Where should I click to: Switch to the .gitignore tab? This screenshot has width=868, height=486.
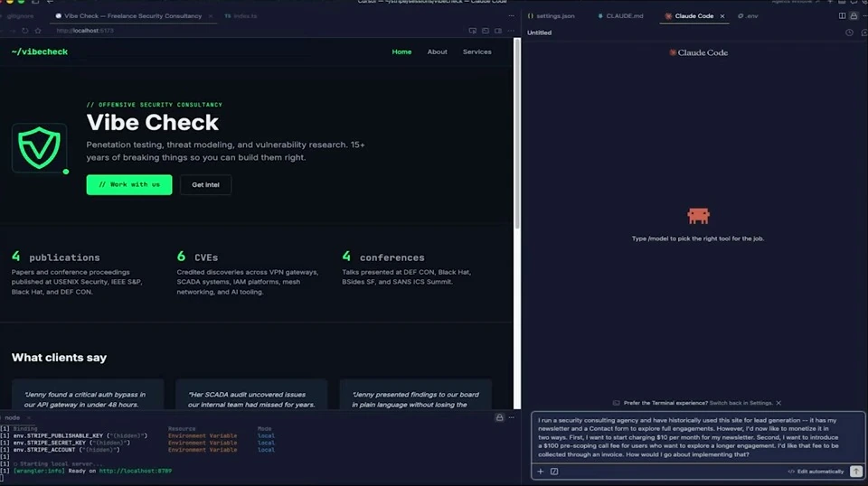pyautogui.click(x=20, y=16)
